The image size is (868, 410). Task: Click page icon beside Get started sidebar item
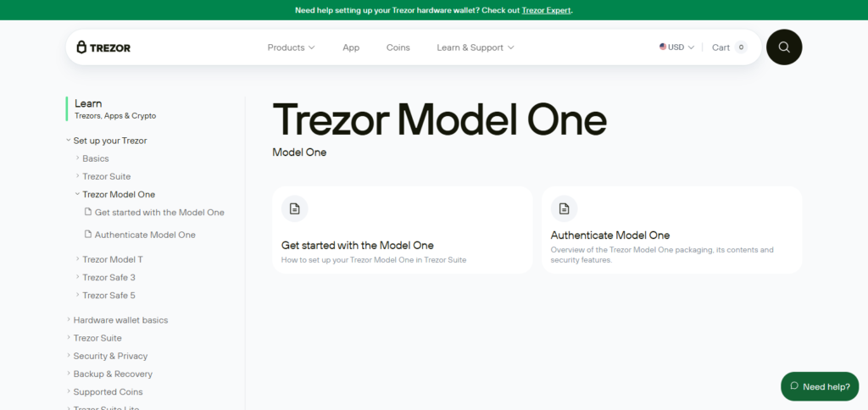87,212
